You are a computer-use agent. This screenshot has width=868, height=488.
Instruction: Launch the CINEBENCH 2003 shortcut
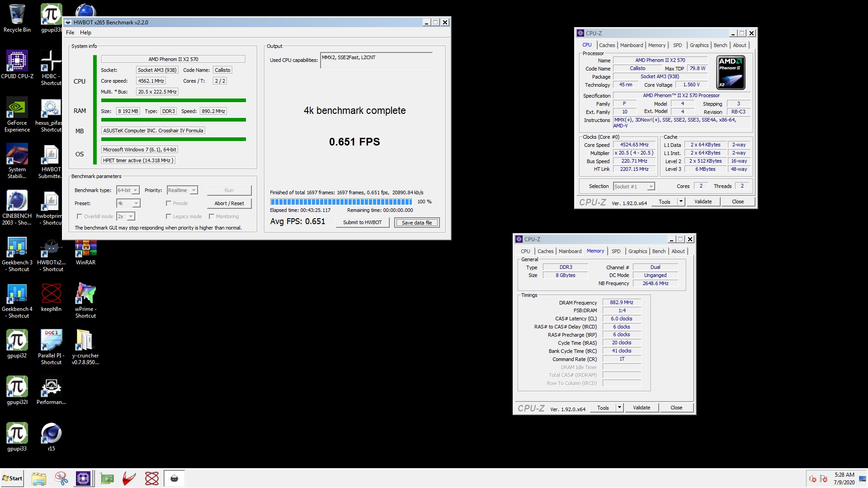pos(17,207)
